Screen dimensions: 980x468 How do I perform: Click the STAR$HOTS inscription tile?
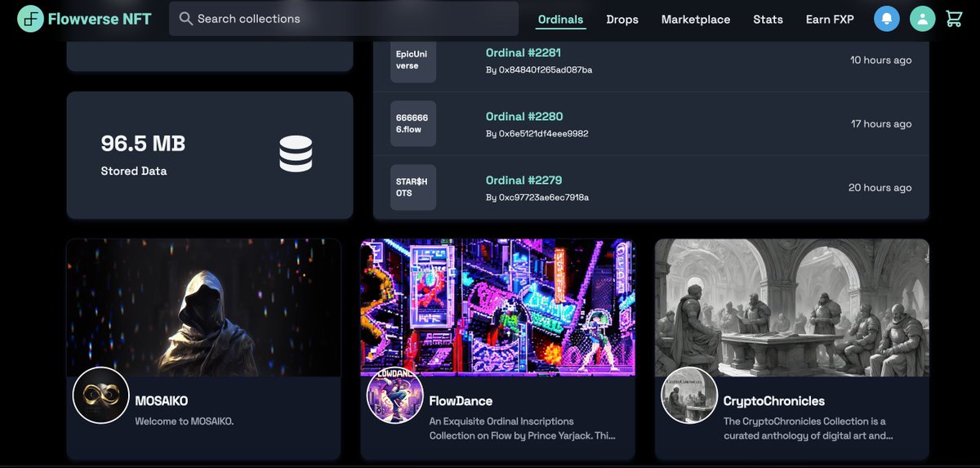[413, 187]
